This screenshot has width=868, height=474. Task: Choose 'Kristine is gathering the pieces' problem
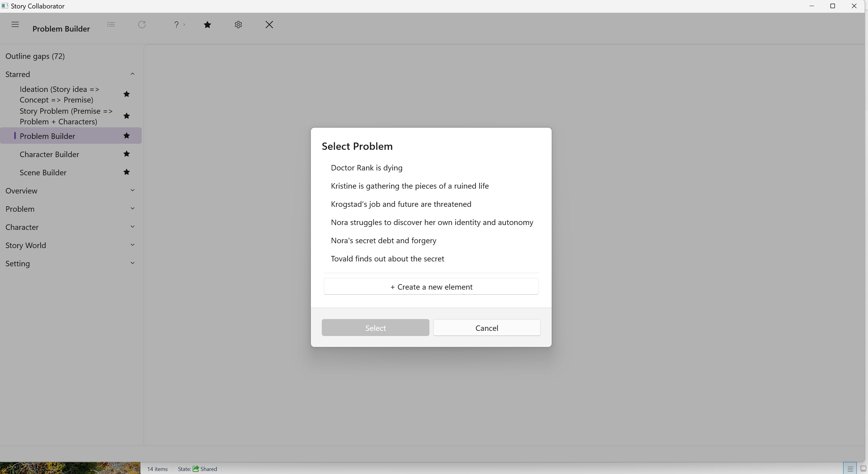click(x=431, y=186)
